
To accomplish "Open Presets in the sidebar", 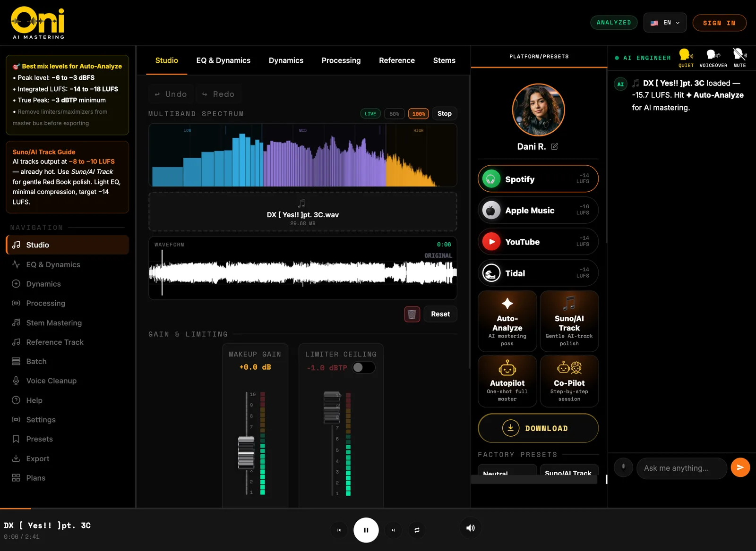I will click(67, 439).
